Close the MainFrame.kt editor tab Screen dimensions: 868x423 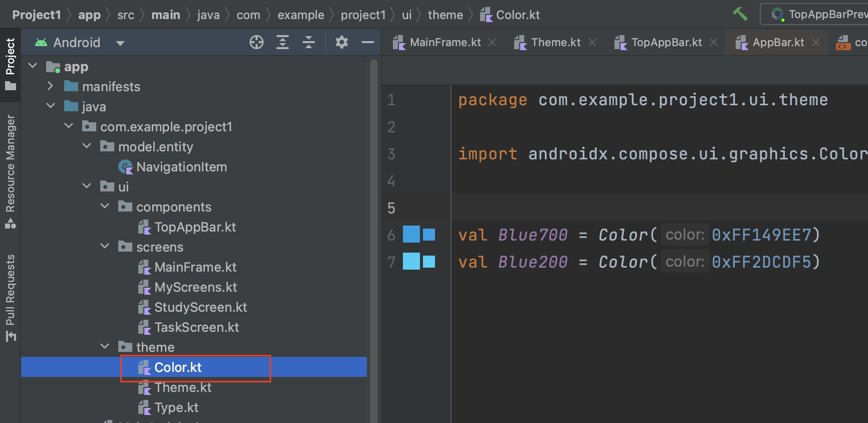coord(492,43)
